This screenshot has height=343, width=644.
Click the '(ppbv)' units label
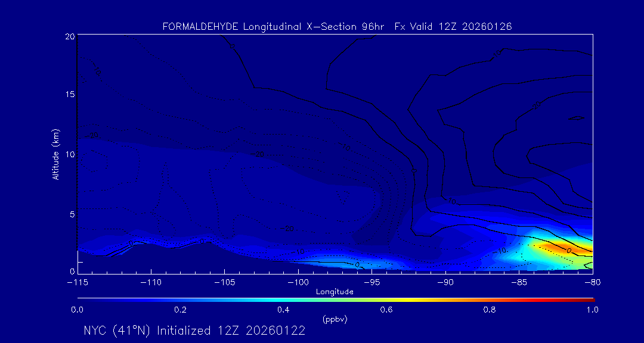click(x=335, y=320)
